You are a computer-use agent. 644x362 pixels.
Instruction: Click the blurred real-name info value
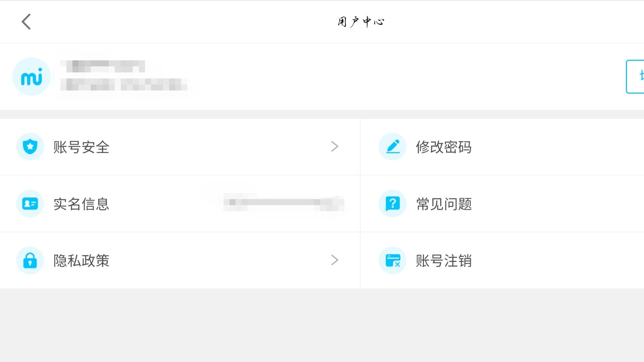click(x=284, y=202)
